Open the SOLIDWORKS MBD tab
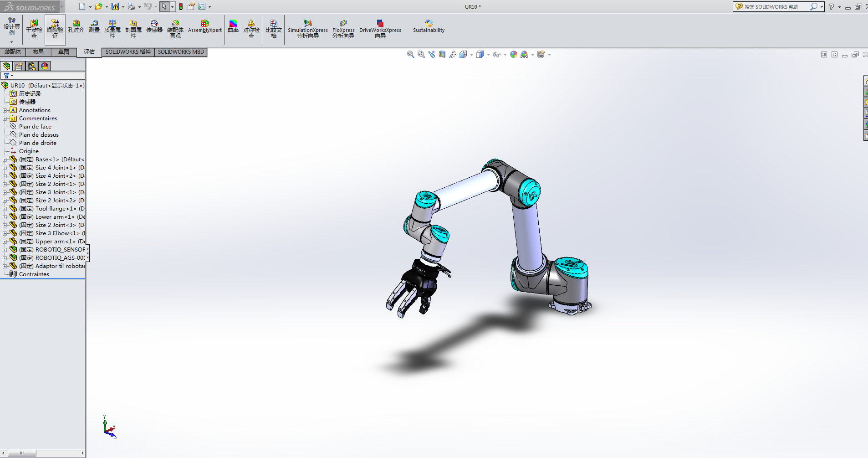This screenshot has height=458, width=868. coord(181,52)
